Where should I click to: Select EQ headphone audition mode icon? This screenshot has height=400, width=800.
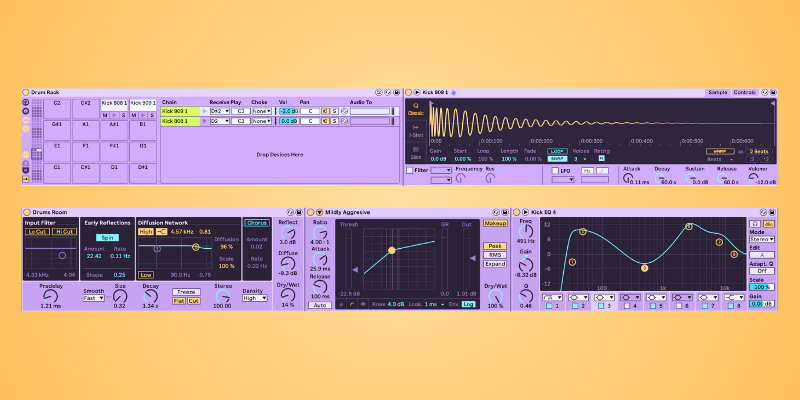[x=755, y=224]
